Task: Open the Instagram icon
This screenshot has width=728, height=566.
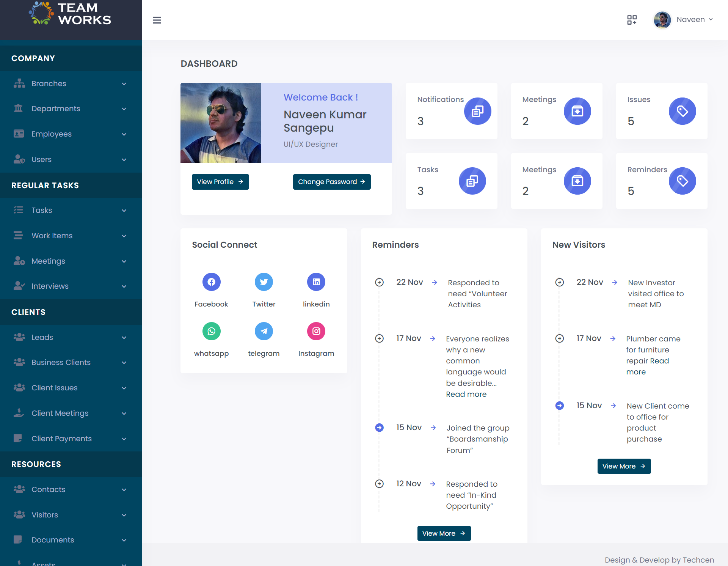Action: (316, 331)
